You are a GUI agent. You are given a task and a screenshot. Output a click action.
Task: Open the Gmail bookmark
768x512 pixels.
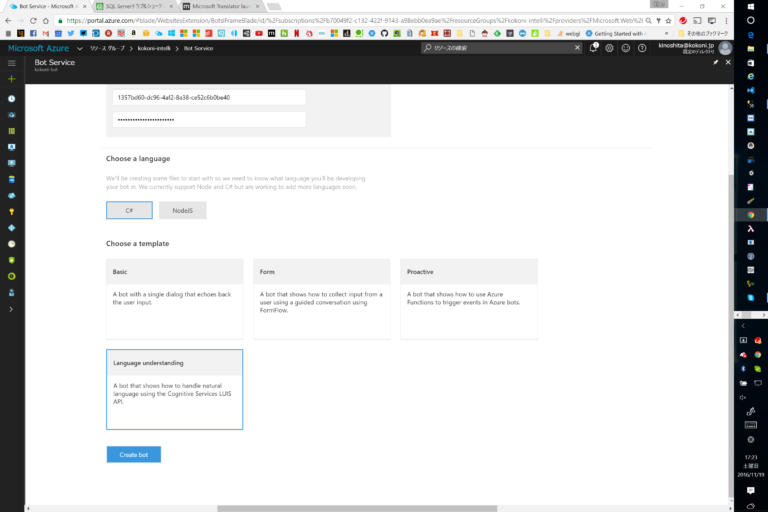(x=46, y=33)
